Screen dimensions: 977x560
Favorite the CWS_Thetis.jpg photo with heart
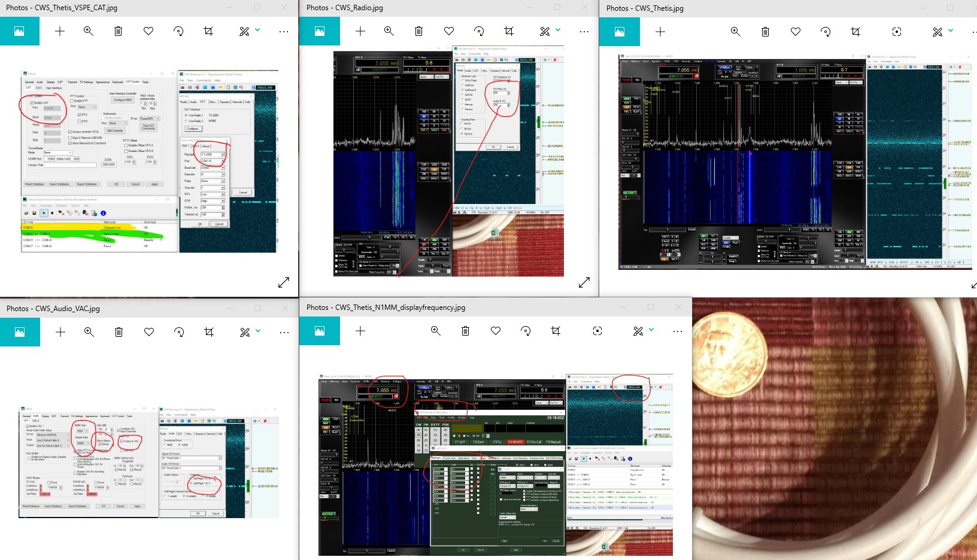pyautogui.click(x=795, y=32)
